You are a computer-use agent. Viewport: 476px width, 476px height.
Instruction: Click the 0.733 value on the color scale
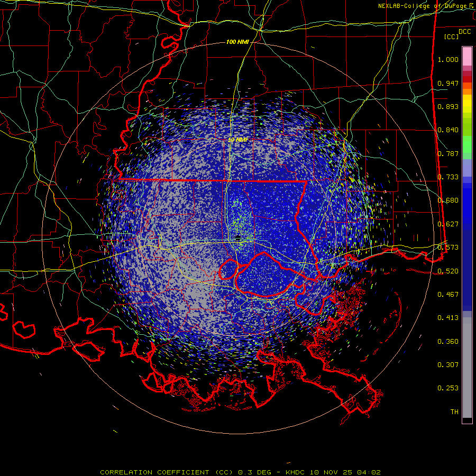point(448,177)
